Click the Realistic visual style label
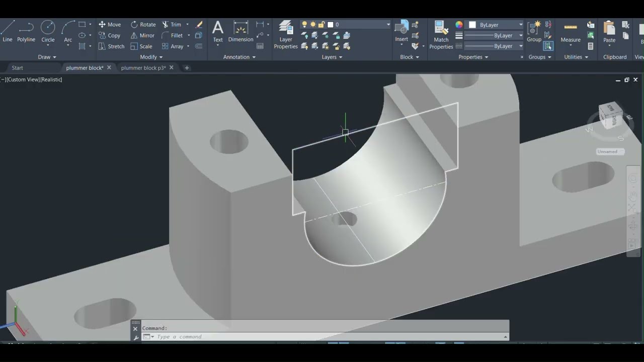 [x=51, y=79]
